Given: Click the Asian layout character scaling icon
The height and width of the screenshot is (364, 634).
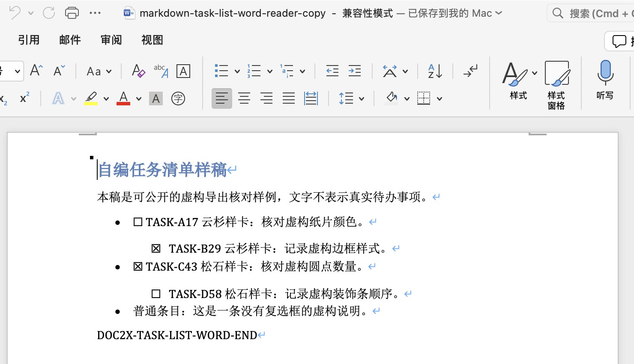Looking at the screenshot, I should click(x=390, y=71).
